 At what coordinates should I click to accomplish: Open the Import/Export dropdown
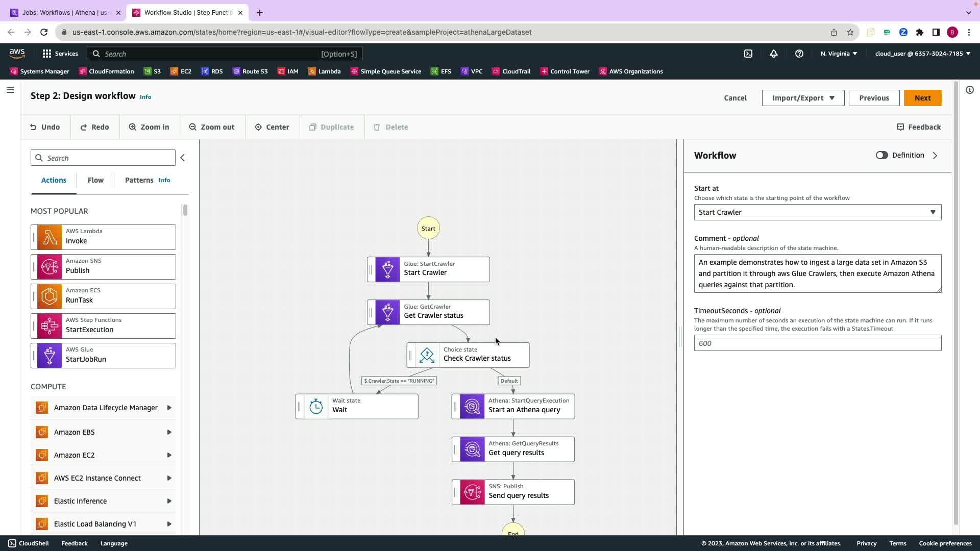[x=803, y=98]
